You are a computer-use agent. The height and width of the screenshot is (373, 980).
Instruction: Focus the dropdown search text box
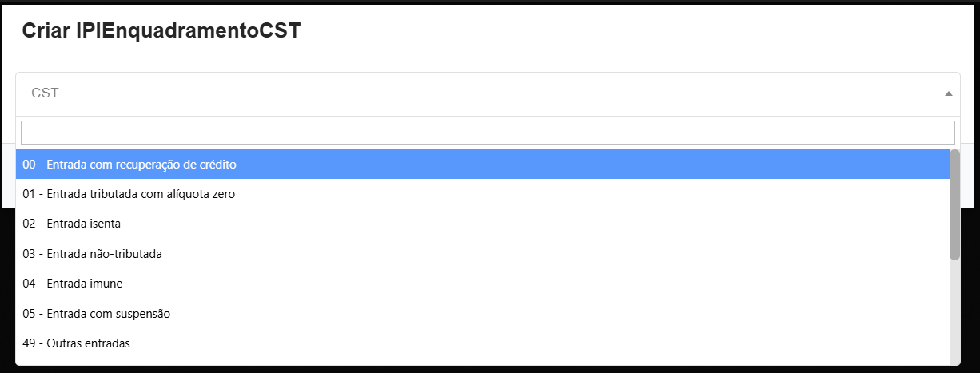(488, 133)
